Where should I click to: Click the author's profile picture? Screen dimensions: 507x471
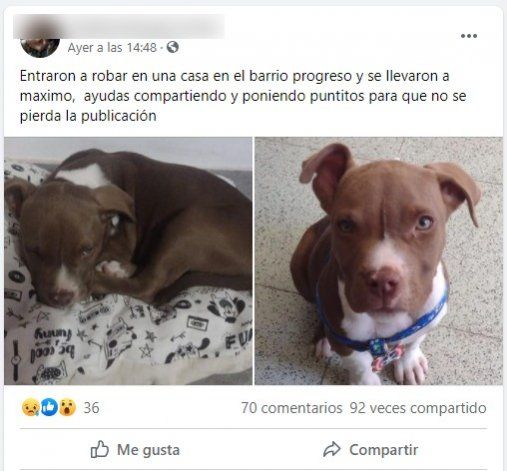[x=40, y=47]
